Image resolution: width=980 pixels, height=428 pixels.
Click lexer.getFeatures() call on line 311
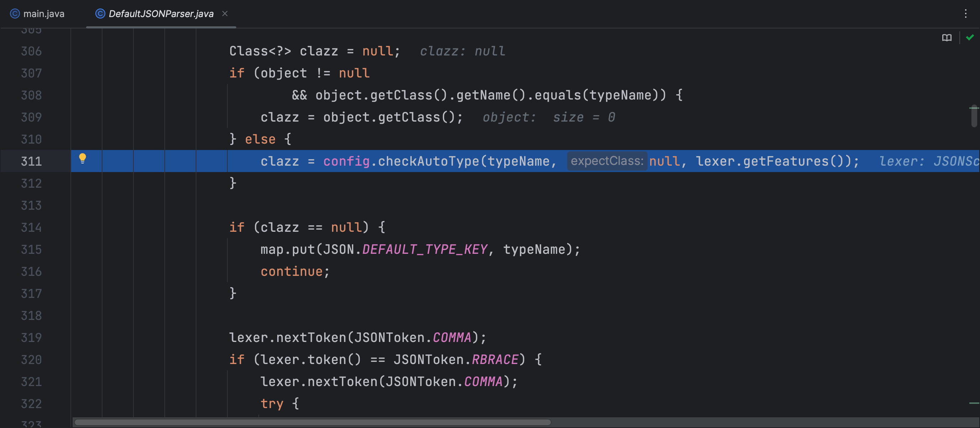[773, 161]
